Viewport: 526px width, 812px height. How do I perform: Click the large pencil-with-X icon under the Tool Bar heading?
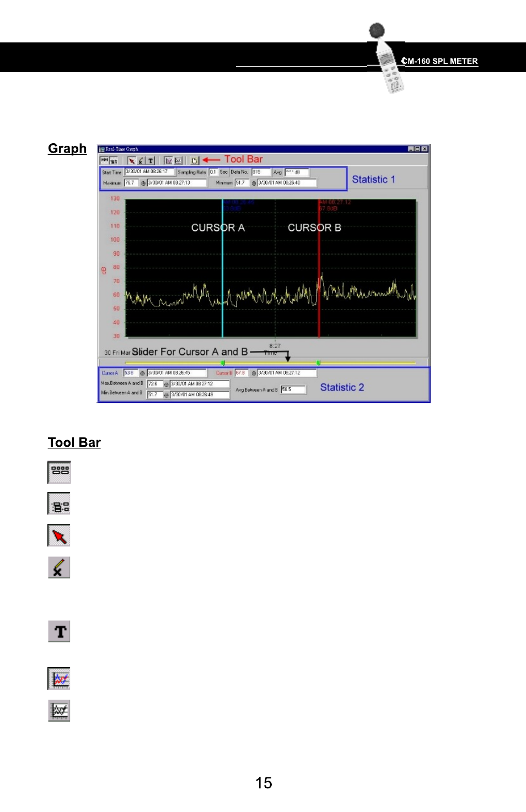[59, 567]
